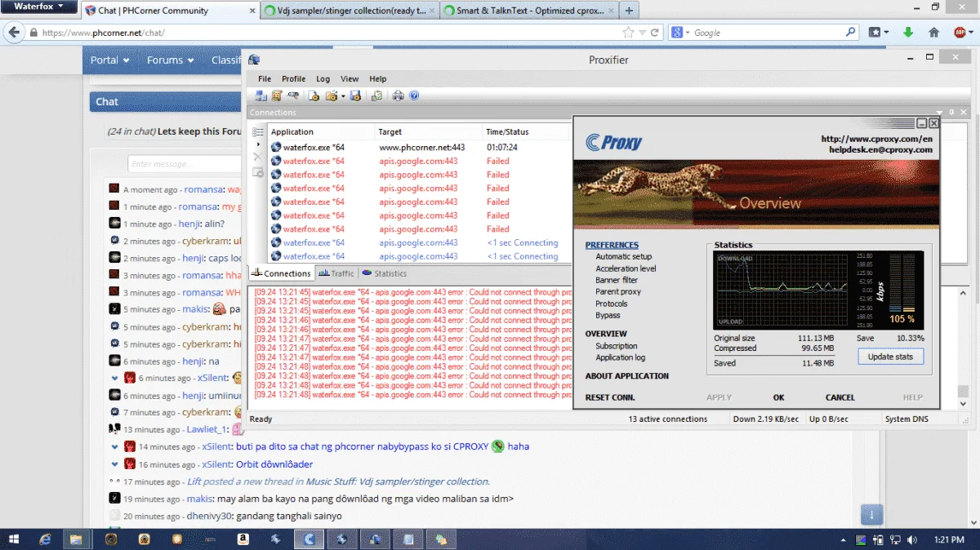Select the Connections tab in Proxifier
980x550 pixels.
coord(281,273)
